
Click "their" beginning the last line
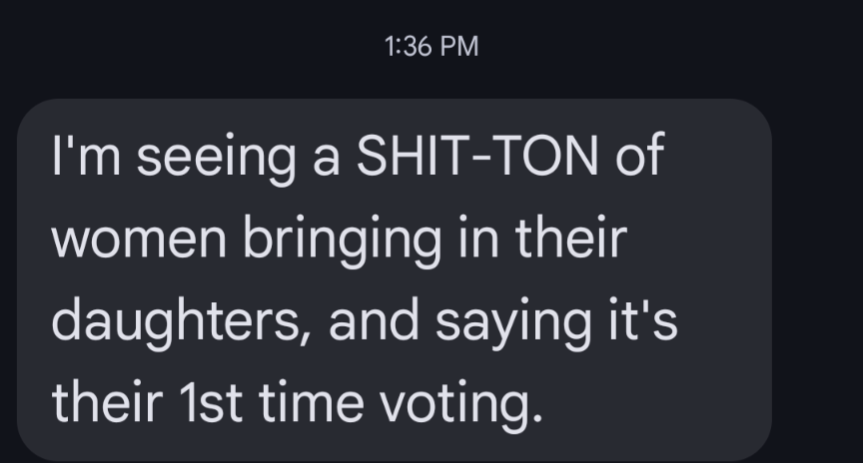click(107, 403)
